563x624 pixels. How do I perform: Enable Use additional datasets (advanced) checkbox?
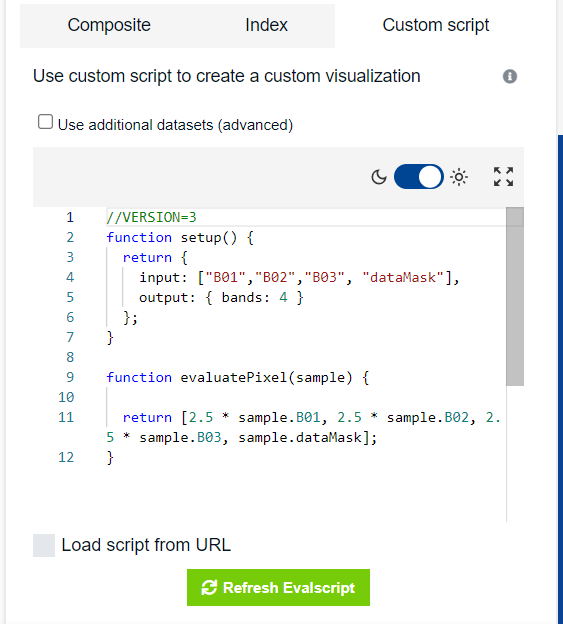45,122
